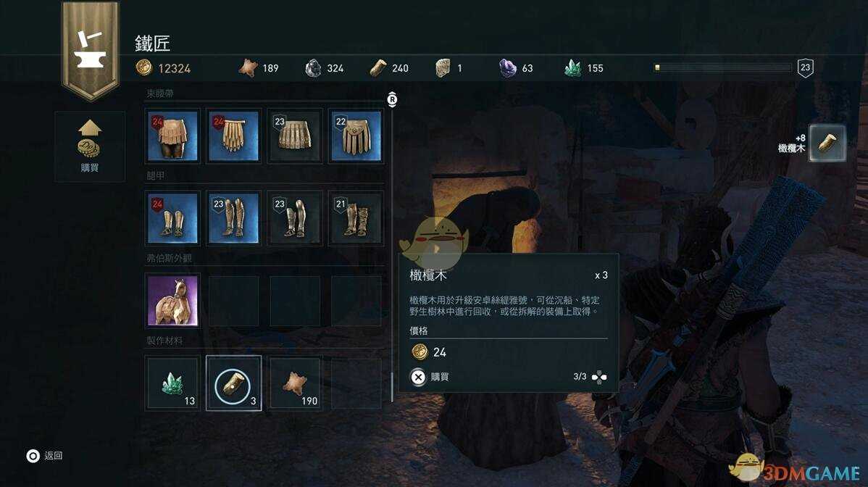This screenshot has height=487, width=868.
Task: Select the level 21 leg armor item
Action: [356, 218]
